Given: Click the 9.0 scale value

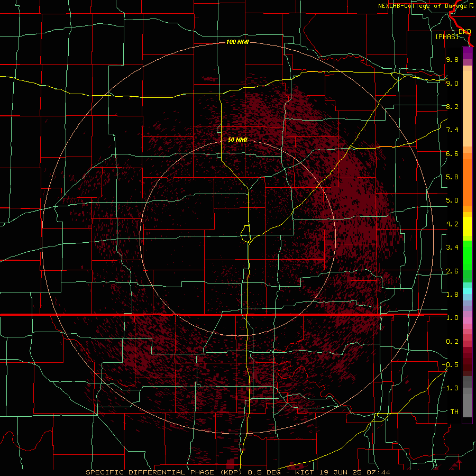Looking at the screenshot, I should pyautogui.click(x=452, y=83).
